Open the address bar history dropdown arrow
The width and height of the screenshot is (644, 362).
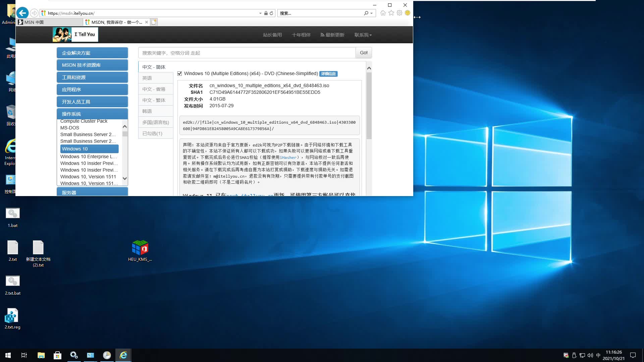coord(260,13)
